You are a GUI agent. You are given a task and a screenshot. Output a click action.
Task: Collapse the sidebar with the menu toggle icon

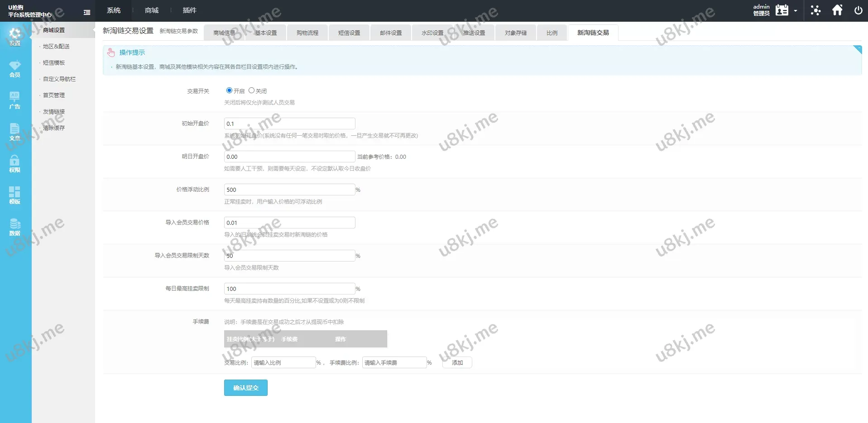[x=87, y=12]
